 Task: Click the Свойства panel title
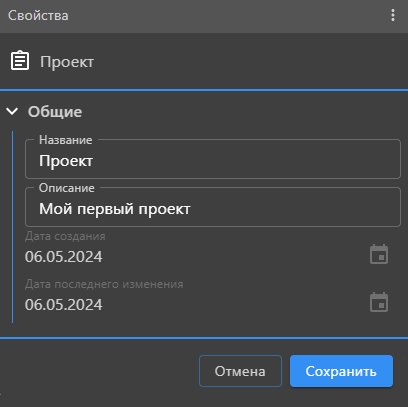click(38, 15)
